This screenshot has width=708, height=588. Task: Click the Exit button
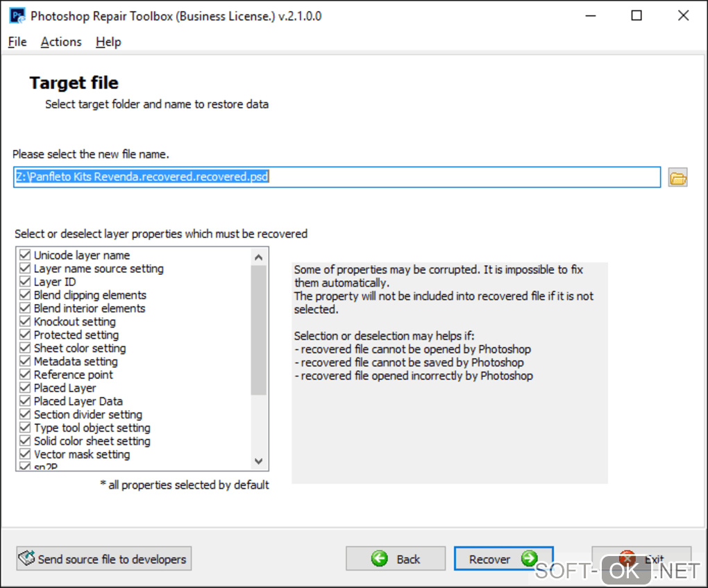point(641,559)
